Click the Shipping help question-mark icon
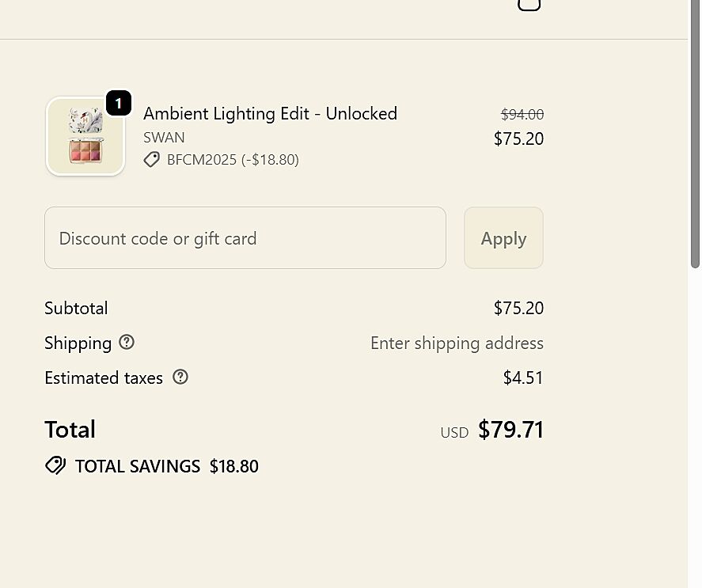Image resolution: width=702 pixels, height=588 pixels. point(127,342)
